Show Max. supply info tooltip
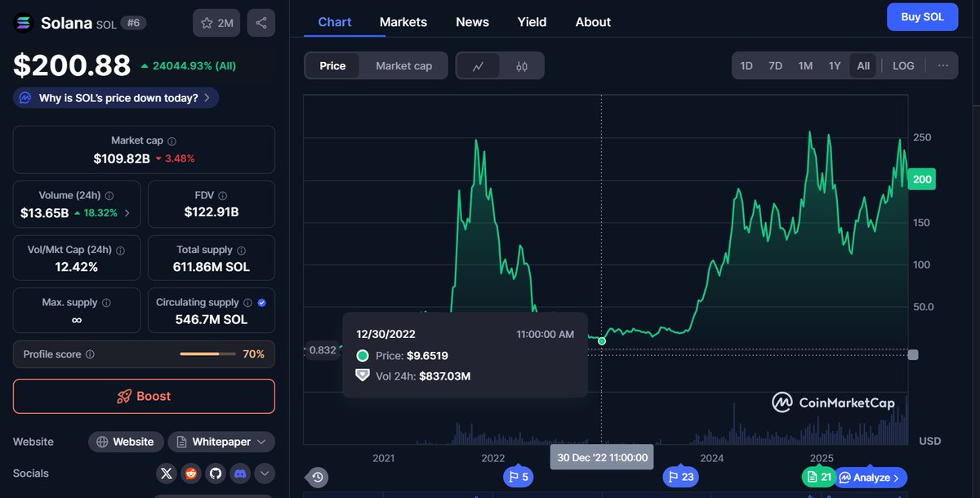Image resolution: width=980 pixels, height=498 pixels. point(106,303)
